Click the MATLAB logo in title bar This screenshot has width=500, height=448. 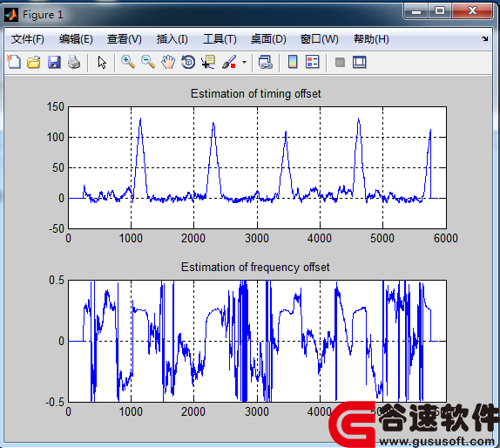point(11,14)
